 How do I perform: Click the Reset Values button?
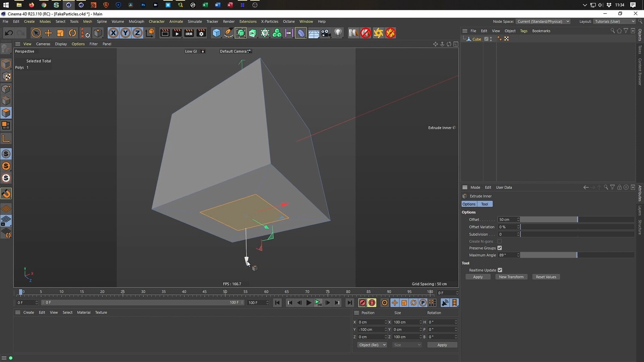pyautogui.click(x=546, y=277)
